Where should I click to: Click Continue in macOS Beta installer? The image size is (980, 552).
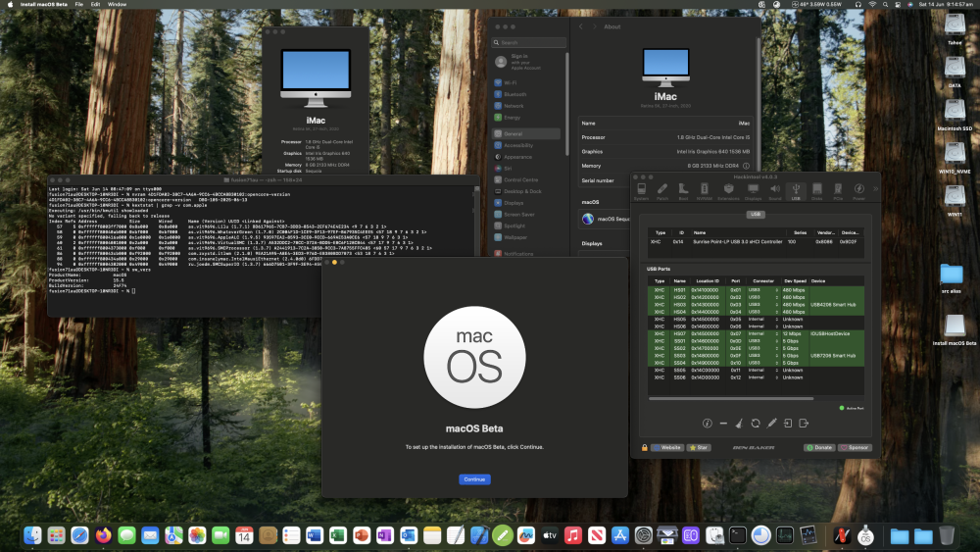click(x=474, y=479)
